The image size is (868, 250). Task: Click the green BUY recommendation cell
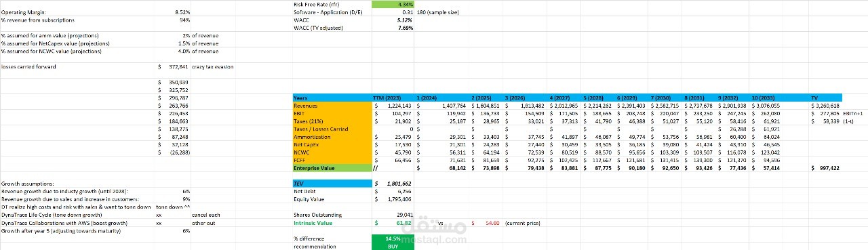[x=393, y=247]
